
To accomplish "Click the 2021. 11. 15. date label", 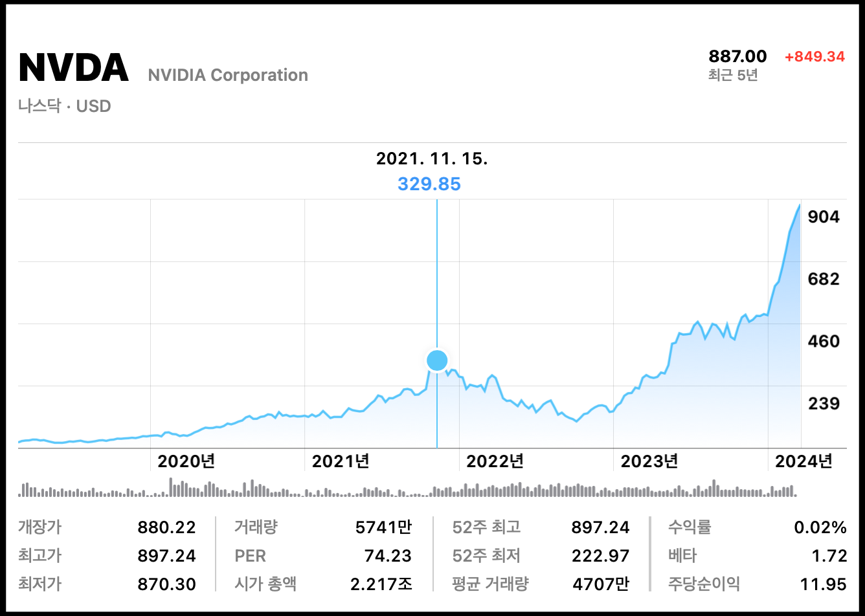I will coord(432,159).
